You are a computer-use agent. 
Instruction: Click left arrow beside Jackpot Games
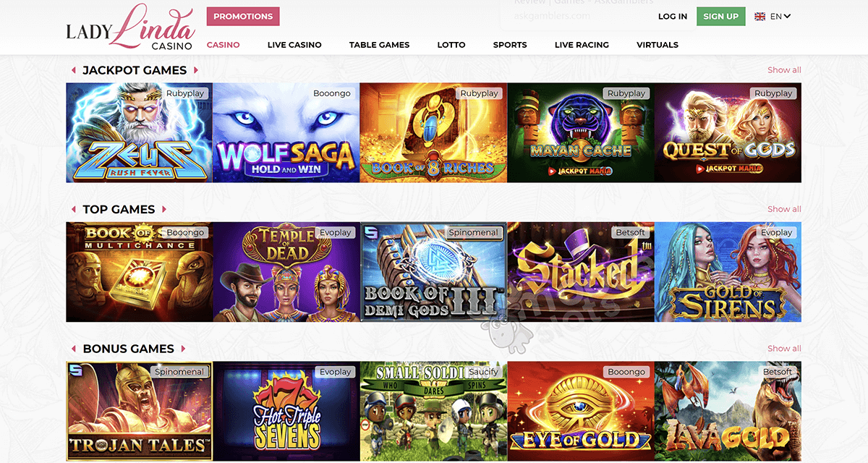coord(74,70)
